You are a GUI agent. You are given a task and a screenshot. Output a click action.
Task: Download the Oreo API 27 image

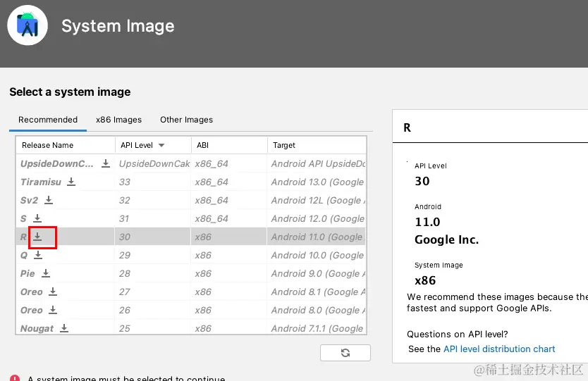pyautogui.click(x=53, y=292)
